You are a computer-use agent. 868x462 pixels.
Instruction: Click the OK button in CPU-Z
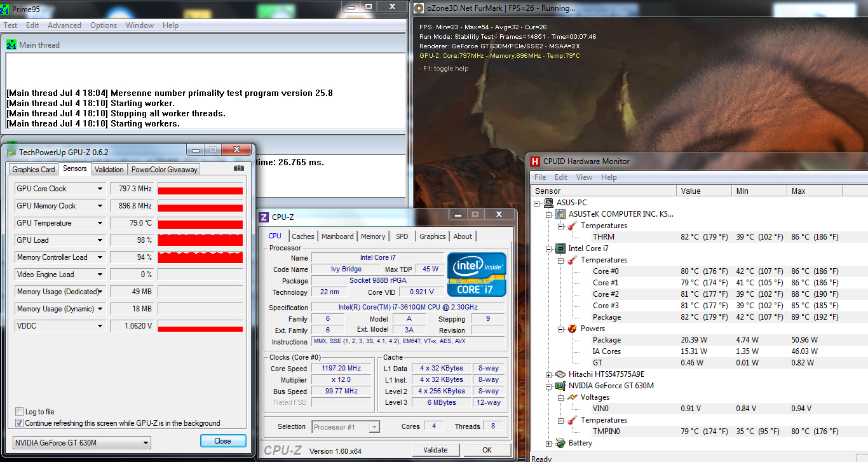point(487,450)
